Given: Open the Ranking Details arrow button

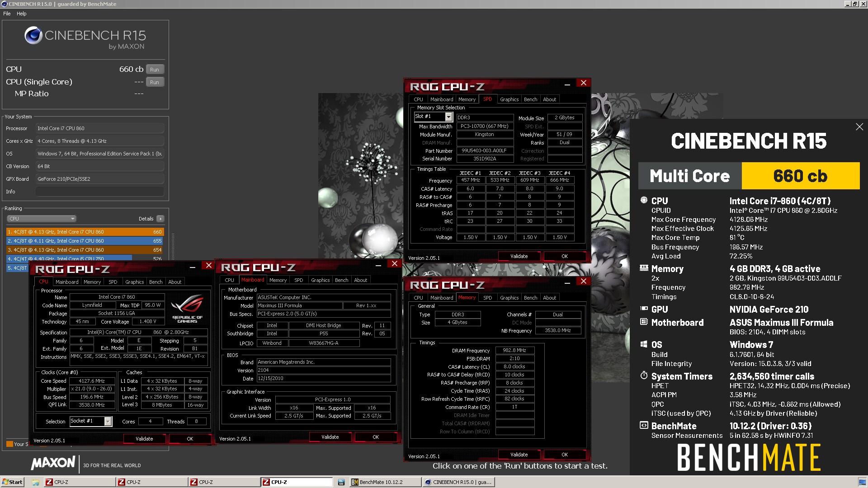Looking at the screenshot, I should [x=160, y=219].
